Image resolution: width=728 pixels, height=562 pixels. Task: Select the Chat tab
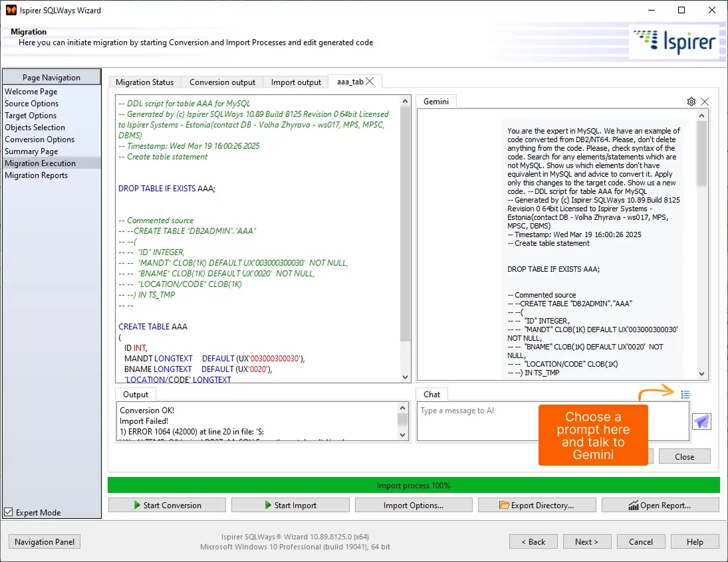(431, 395)
